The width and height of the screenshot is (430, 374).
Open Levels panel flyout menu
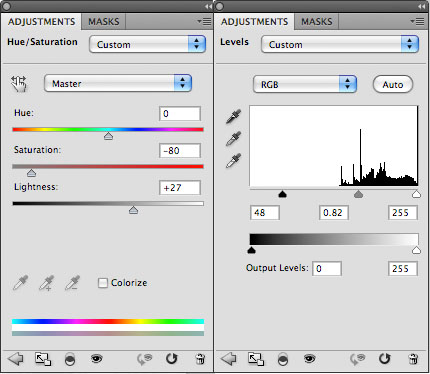(x=417, y=22)
